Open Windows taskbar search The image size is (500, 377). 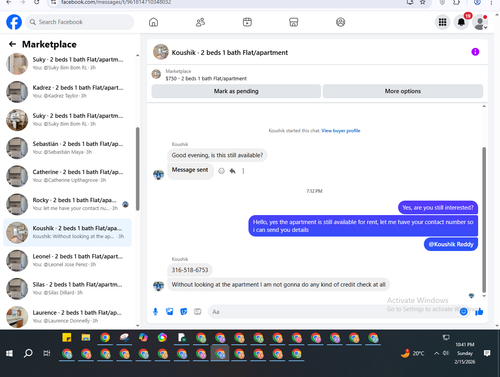28,353
